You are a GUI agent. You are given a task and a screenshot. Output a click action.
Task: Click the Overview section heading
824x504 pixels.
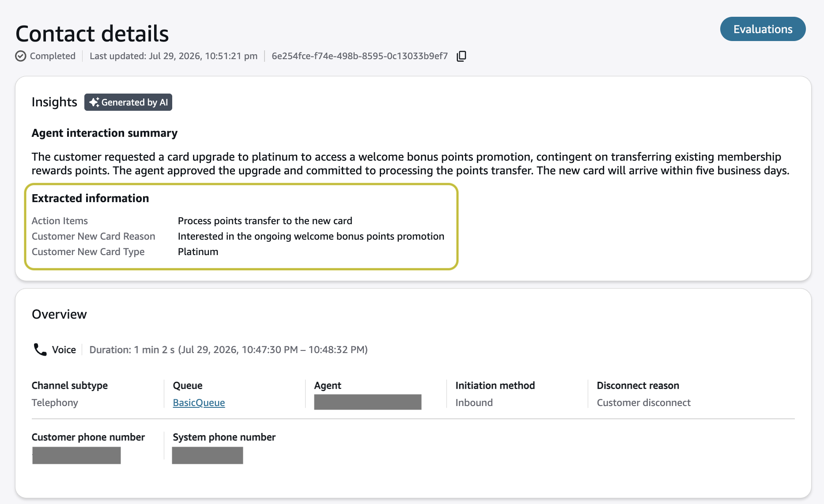[x=59, y=314]
